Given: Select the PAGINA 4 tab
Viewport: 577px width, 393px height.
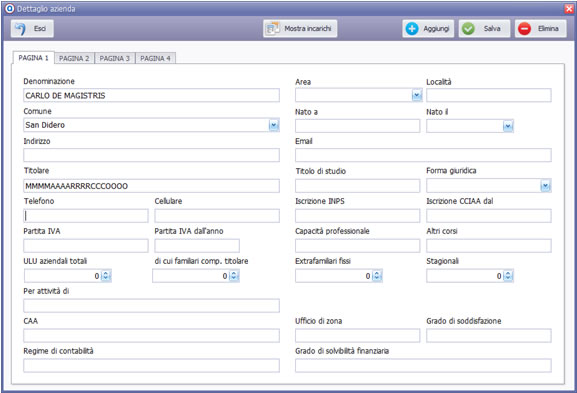Looking at the screenshot, I should point(155,58).
